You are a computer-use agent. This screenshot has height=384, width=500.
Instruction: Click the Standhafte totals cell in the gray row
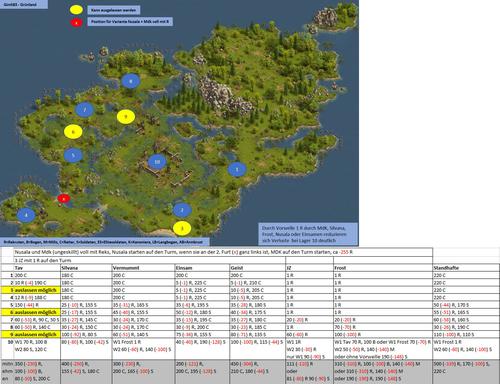coord(466,371)
